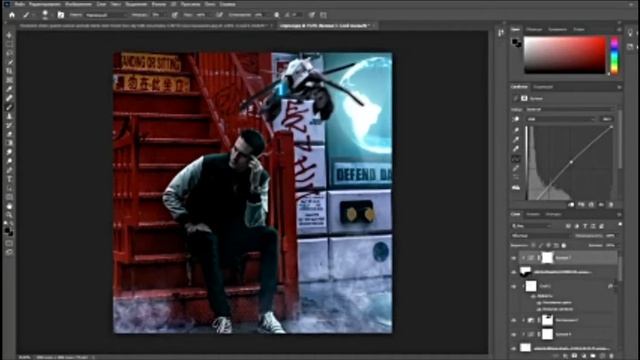
Task: Select the Eraser tool
Action: [x=9, y=134]
